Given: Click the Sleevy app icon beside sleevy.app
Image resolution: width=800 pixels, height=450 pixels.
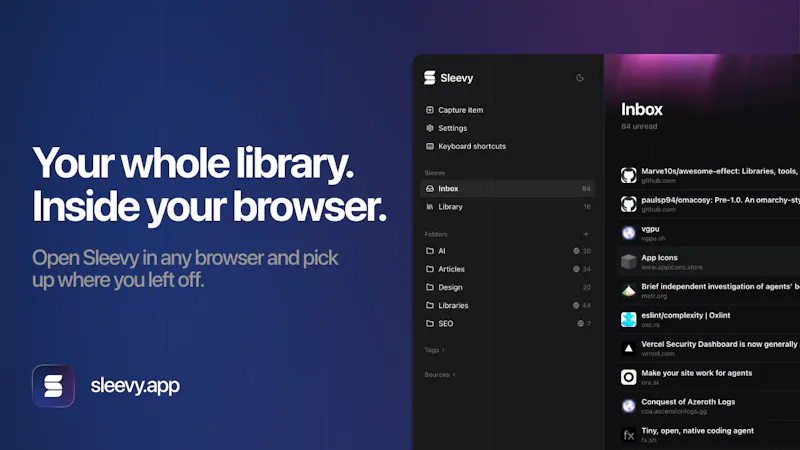Looking at the screenshot, I should (53, 386).
